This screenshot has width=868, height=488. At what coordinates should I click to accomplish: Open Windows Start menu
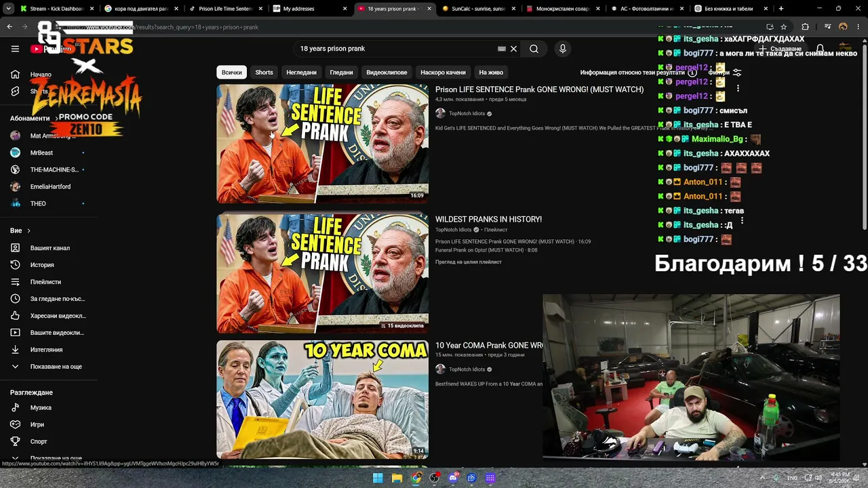click(378, 478)
